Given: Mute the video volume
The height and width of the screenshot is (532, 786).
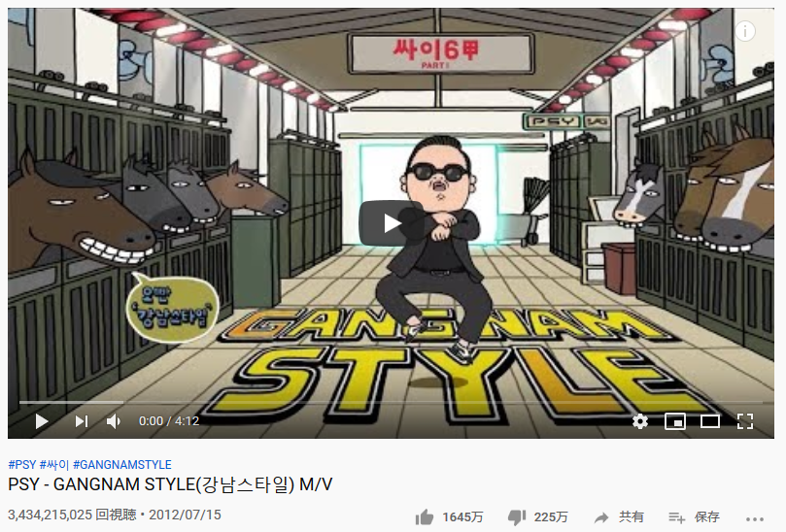Looking at the screenshot, I should pyautogui.click(x=114, y=421).
